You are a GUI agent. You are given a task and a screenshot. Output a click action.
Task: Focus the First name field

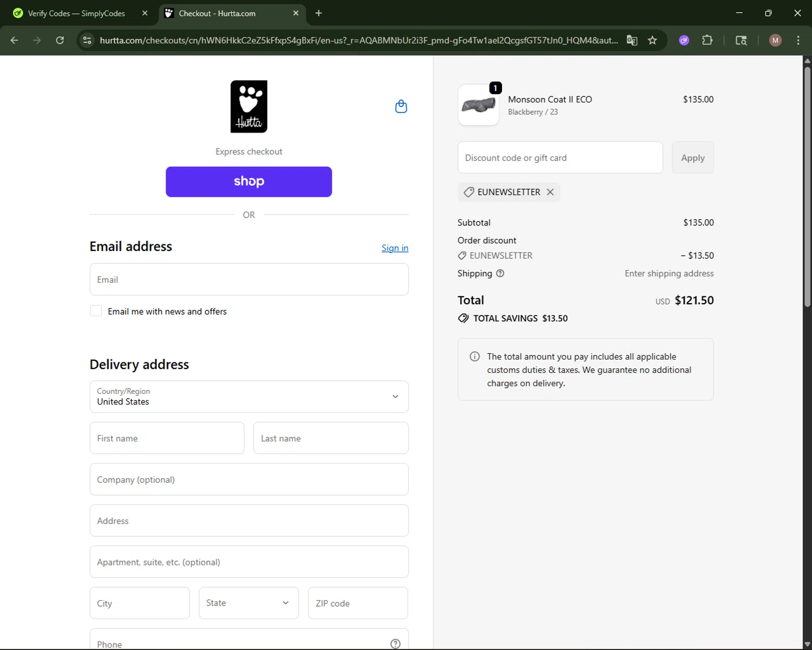(x=167, y=438)
